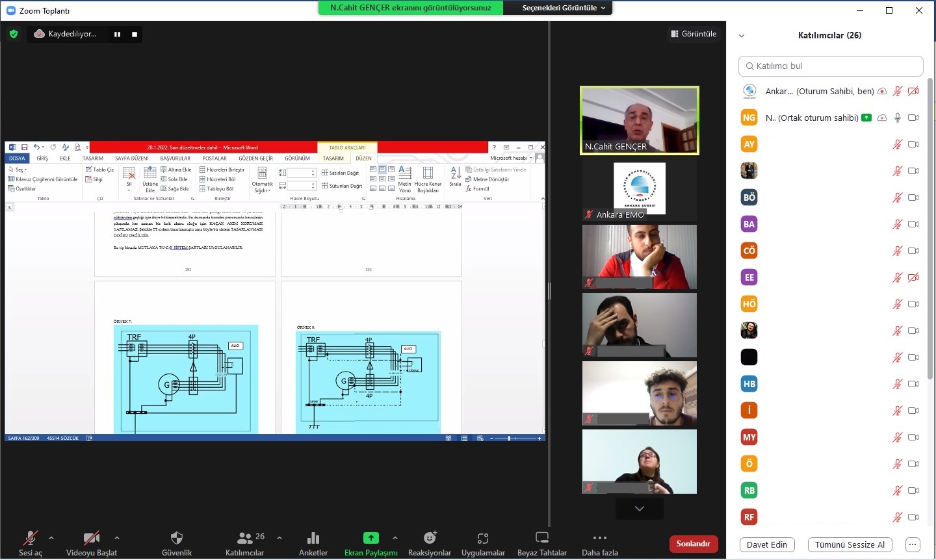Toggle camera icon for NG co-host row

point(913,118)
